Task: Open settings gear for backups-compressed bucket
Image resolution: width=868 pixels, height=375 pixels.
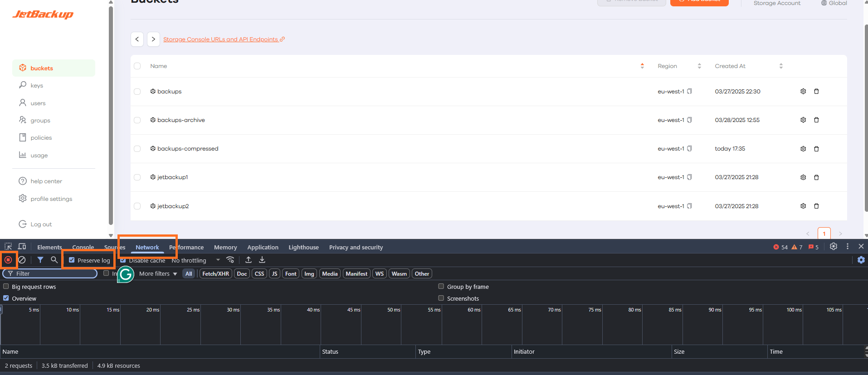Action: click(x=803, y=149)
